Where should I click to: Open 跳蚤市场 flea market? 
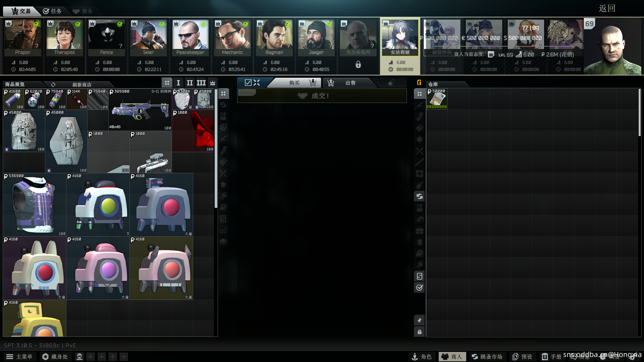(x=487, y=357)
